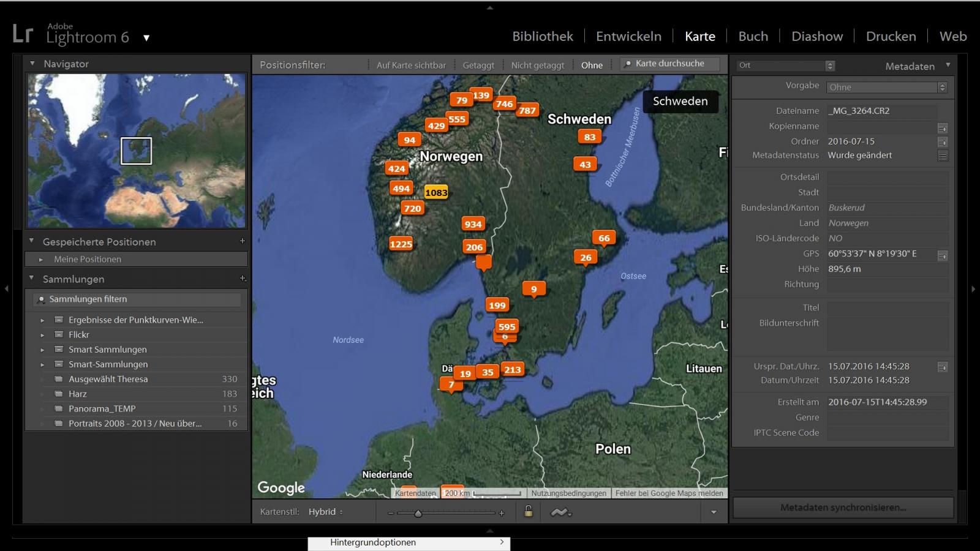Click the Navigator world map thumbnail
The width and height of the screenshot is (980, 551).
tap(136, 151)
